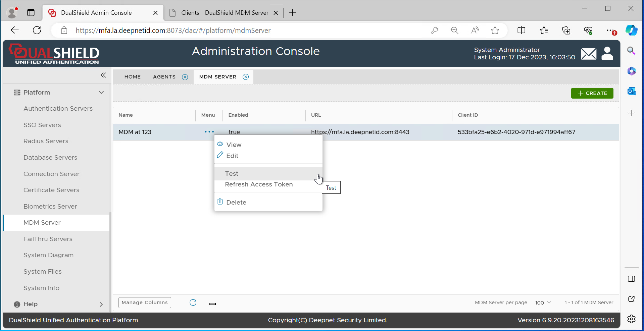Click the browser address bar
Screen dimensions: 644x331
click(x=235, y=31)
